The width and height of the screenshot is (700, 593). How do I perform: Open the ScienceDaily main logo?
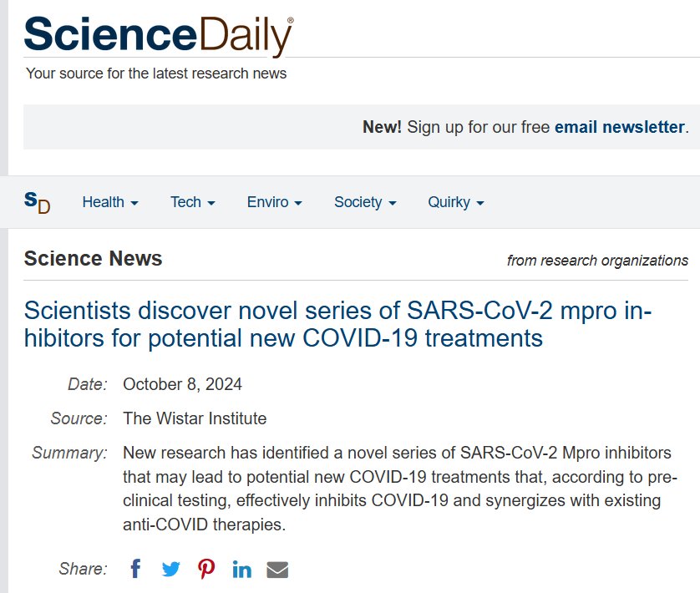click(x=159, y=35)
